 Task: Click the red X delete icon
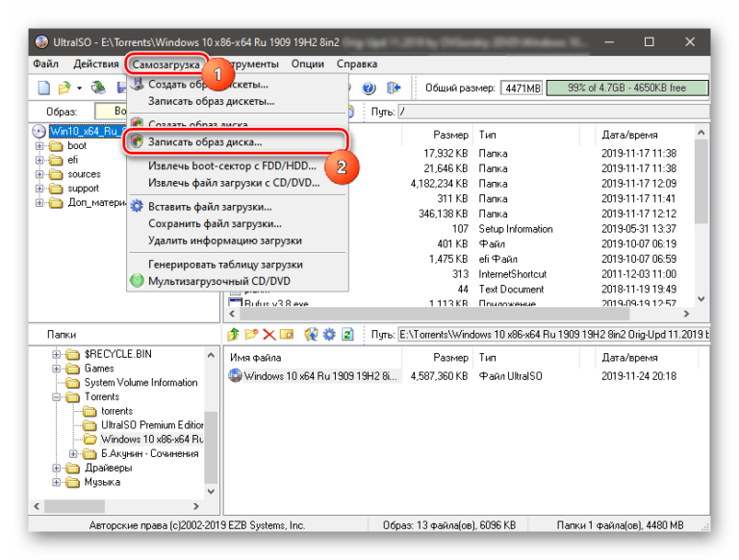(270, 335)
